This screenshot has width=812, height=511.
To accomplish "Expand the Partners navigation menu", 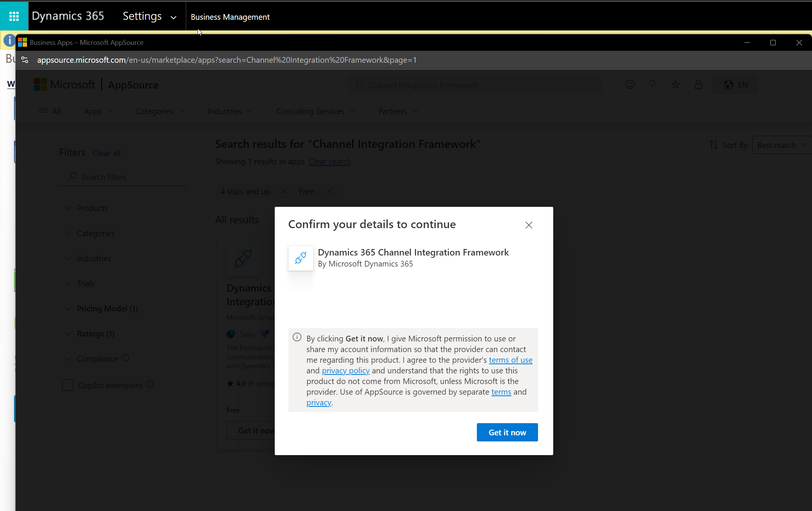I will [398, 111].
